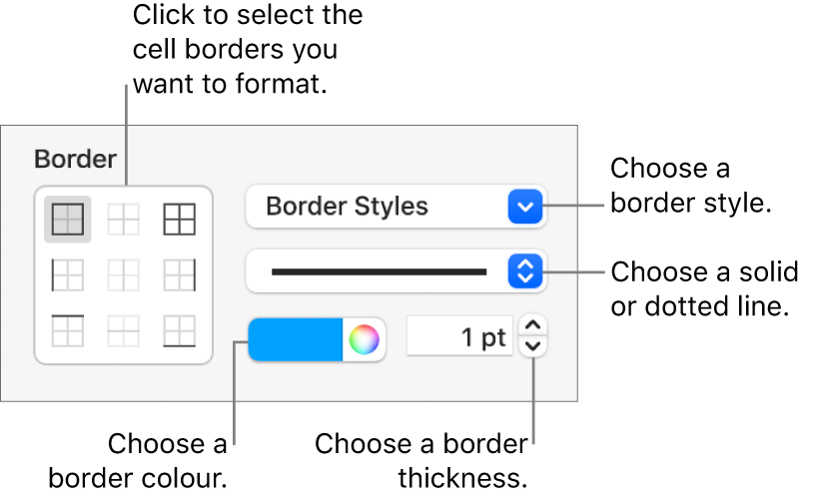Select the bottom border icon
Screen dimensions: 821x504
[x=179, y=329]
